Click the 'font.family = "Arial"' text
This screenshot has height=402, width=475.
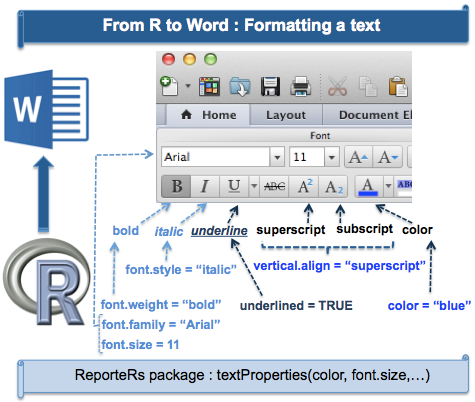tap(161, 325)
